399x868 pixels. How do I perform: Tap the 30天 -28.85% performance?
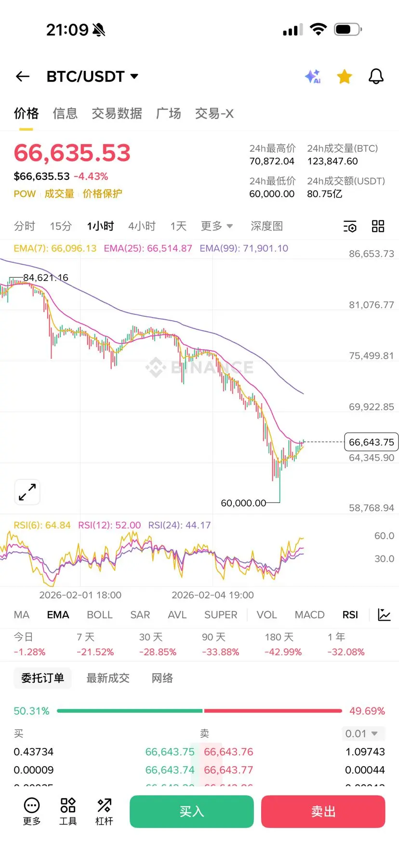158,645
